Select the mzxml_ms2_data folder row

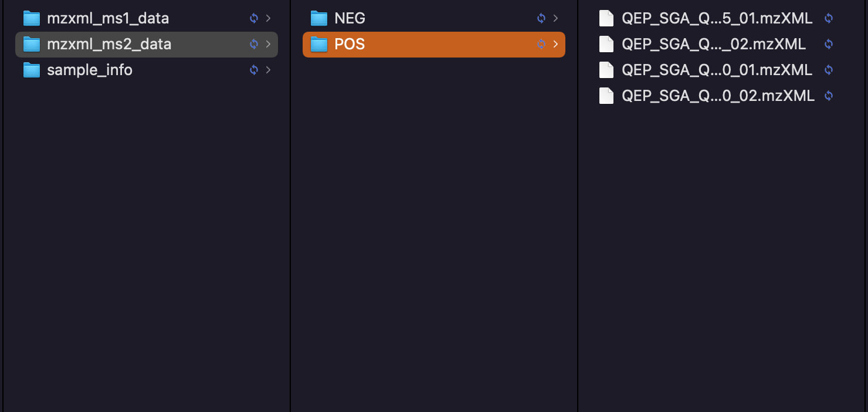(147, 44)
